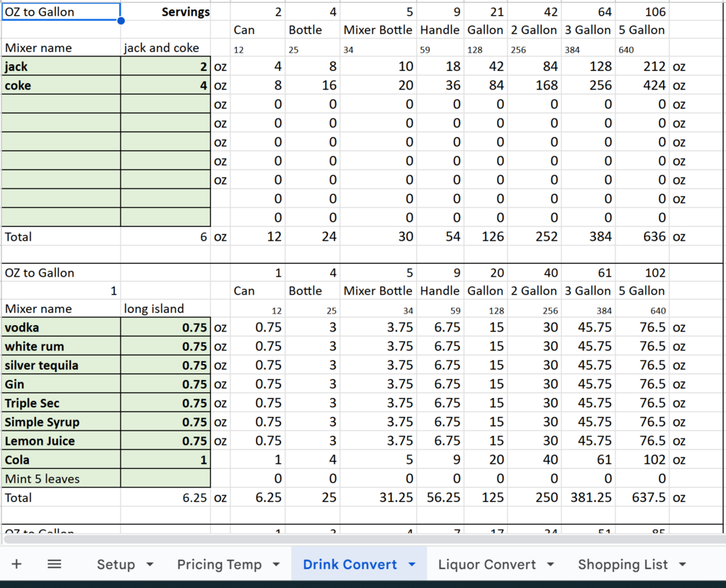The height and width of the screenshot is (588, 726).
Task: Select the 'vodka' ingredient cell
Action: (x=61, y=327)
